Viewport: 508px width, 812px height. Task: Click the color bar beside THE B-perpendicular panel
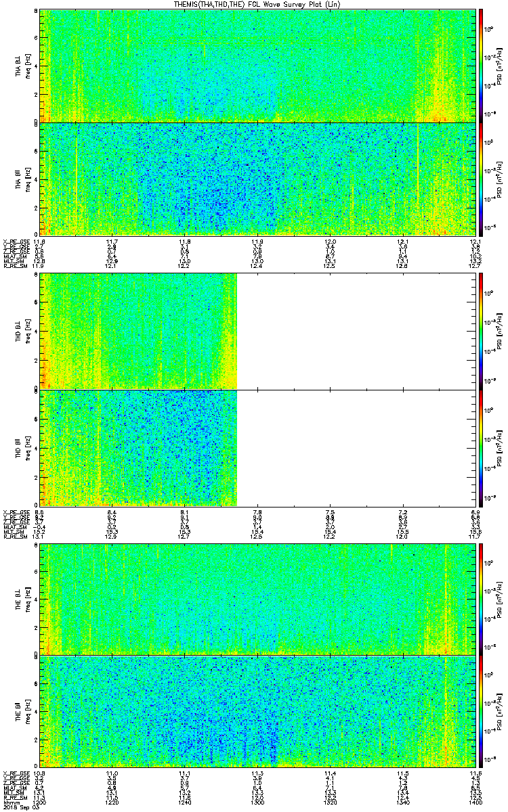coord(481,599)
